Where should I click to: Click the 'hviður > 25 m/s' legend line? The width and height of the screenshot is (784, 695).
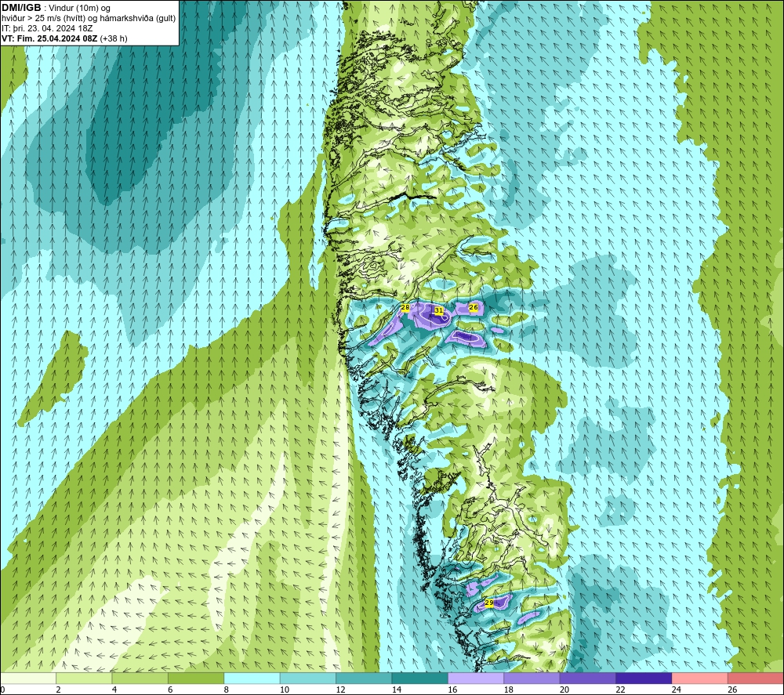tap(89, 19)
